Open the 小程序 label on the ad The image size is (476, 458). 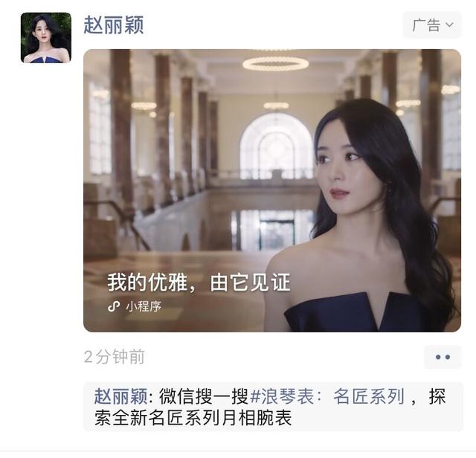coord(144,306)
